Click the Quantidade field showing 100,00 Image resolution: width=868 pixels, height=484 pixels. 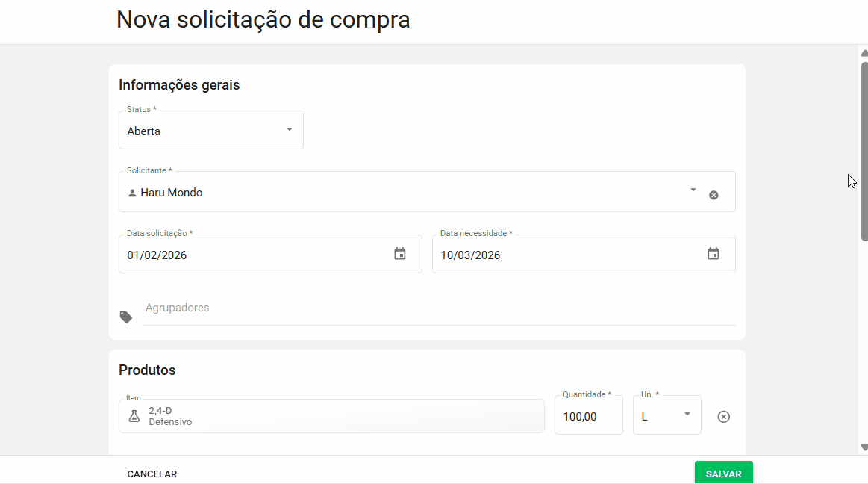[587, 416]
